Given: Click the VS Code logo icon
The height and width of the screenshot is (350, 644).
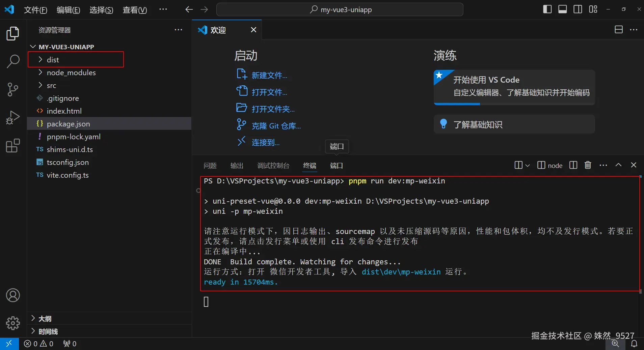Looking at the screenshot, I should click(x=9, y=9).
